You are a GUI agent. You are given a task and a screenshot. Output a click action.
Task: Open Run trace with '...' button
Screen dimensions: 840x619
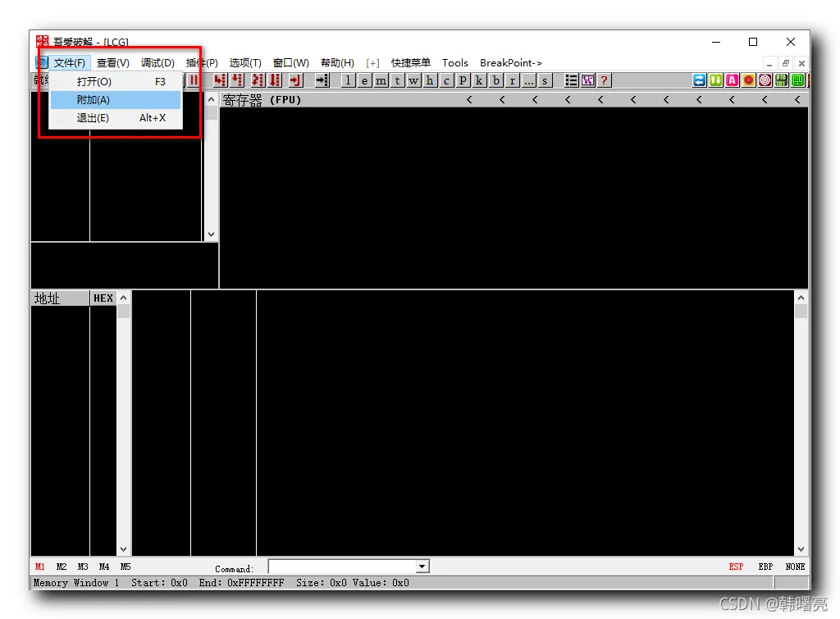coord(529,80)
